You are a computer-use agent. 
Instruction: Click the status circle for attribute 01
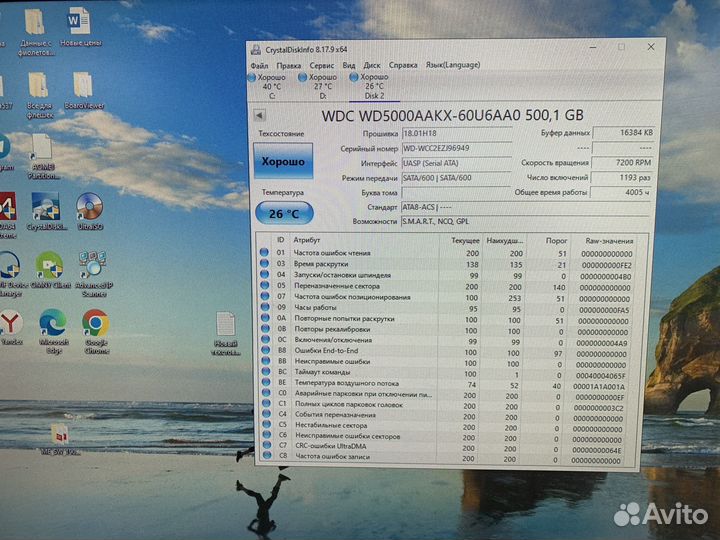tap(265, 252)
